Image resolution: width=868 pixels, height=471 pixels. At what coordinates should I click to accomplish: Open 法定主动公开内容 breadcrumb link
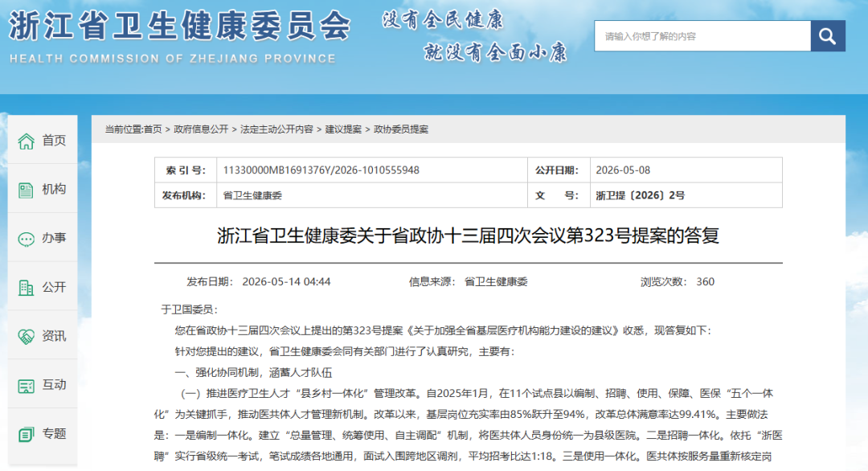(276, 129)
